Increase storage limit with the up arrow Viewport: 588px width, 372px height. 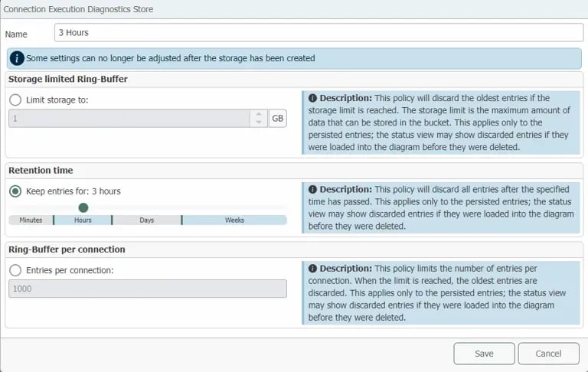click(x=258, y=115)
